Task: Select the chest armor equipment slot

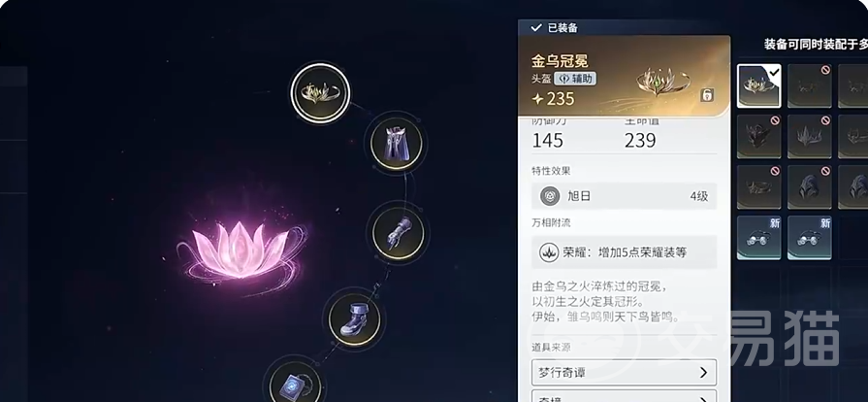Action: coord(396,144)
